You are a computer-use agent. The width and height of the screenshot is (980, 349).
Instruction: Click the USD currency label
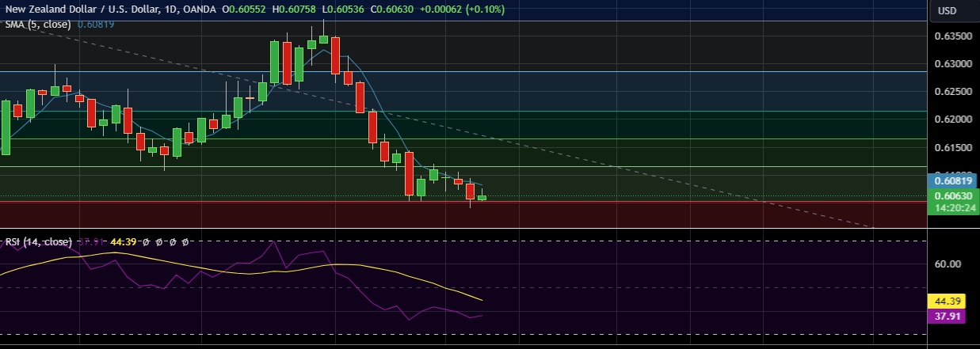pyautogui.click(x=948, y=10)
